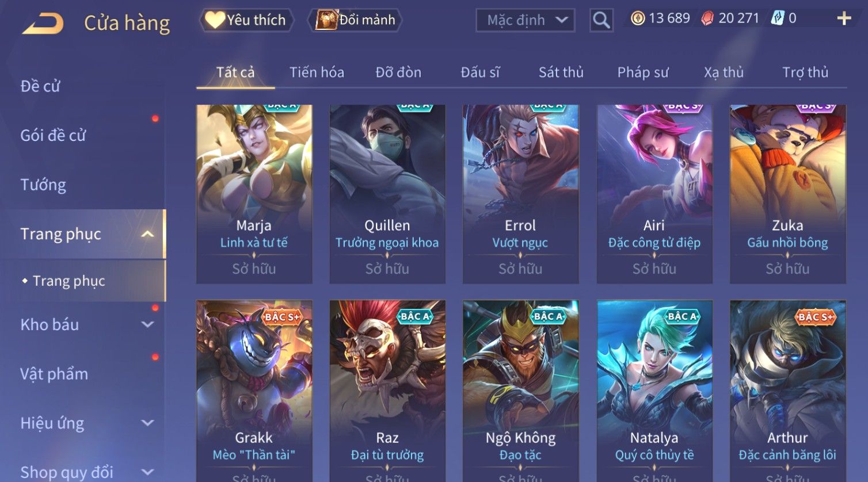Click the blue voucher currency icon

(778, 18)
